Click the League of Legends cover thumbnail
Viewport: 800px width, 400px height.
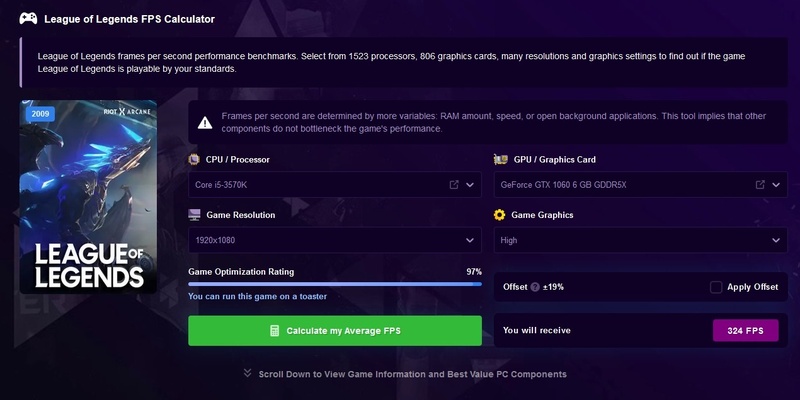89,197
